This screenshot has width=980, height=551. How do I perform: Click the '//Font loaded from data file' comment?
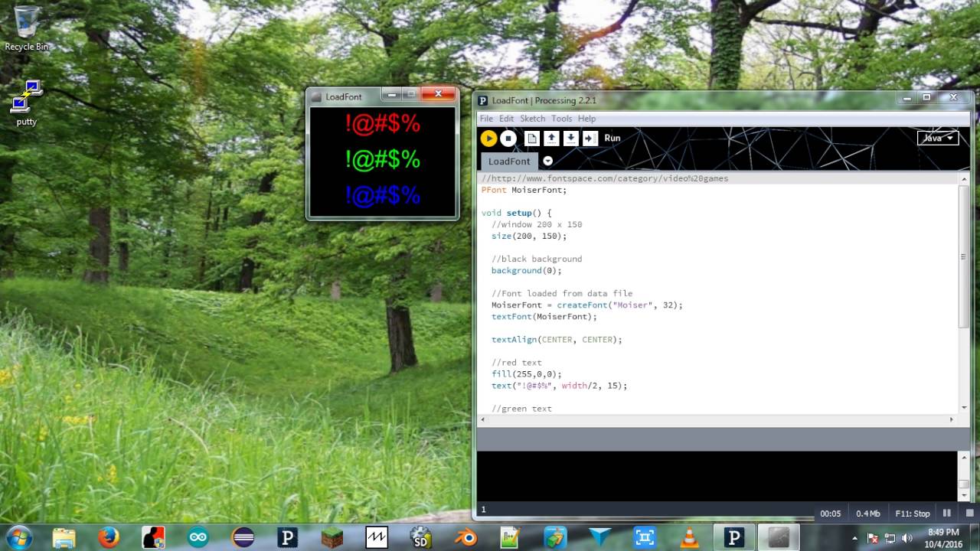pos(562,293)
